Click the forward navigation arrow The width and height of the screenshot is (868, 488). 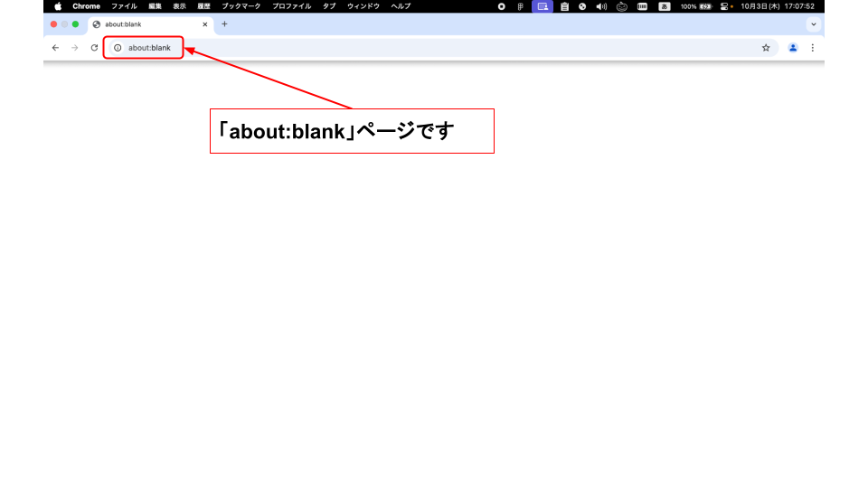click(x=75, y=48)
